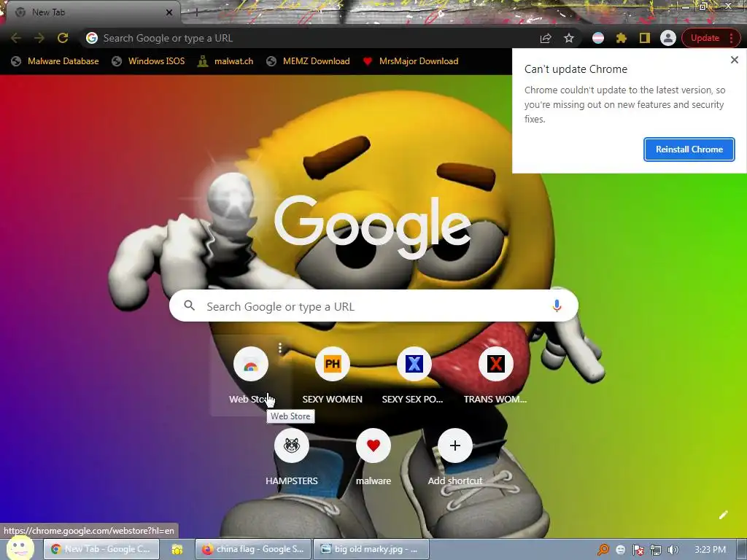Click the network tray icon
This screenshot has width=747, height=560.
click(x=656, y=550)
